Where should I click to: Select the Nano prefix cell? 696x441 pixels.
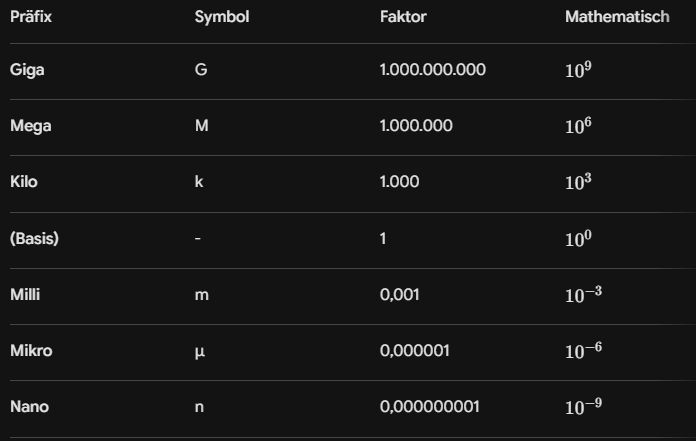click(x=28, y=407)
